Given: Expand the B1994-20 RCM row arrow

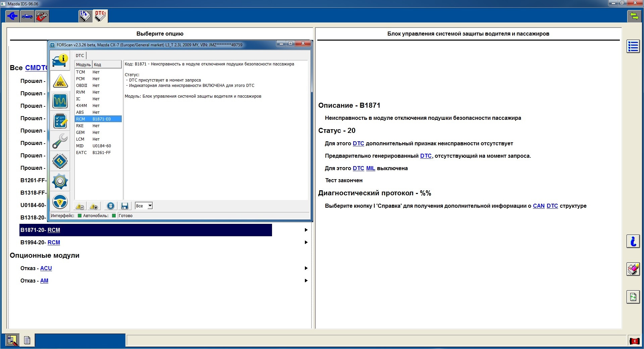Looking at the screenshot, I should [x=306, y=242].
